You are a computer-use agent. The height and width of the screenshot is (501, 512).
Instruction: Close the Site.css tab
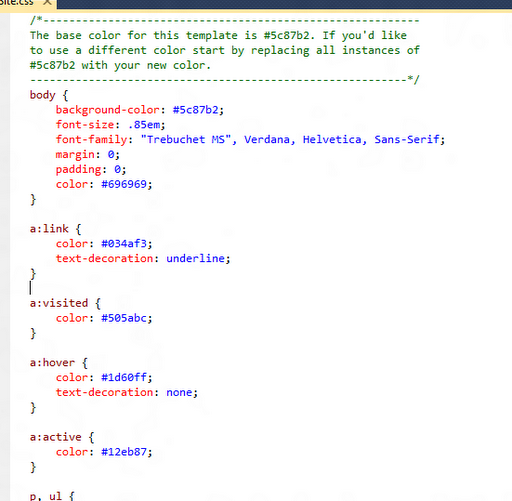click(48, 2)
